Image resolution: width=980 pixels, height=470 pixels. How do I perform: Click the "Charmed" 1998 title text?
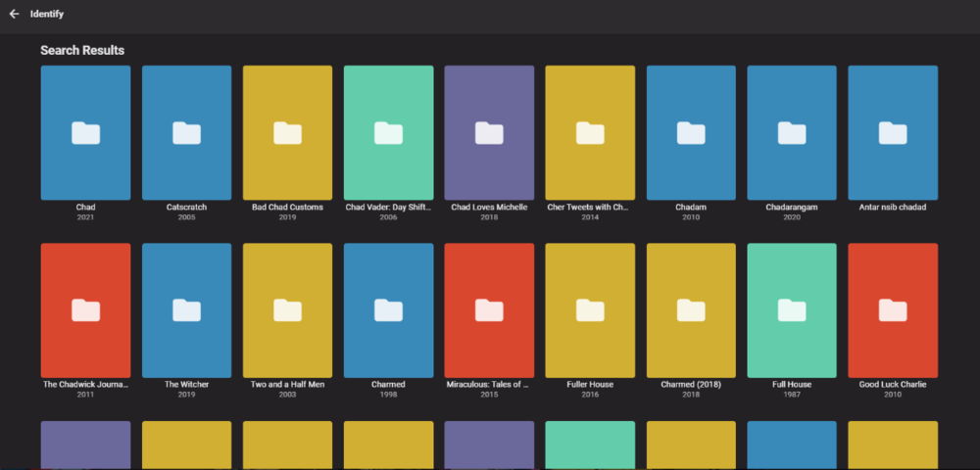388,385
